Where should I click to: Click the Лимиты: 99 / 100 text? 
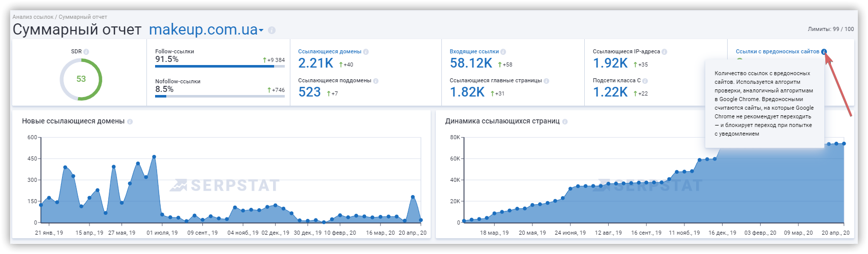point(831,29)
